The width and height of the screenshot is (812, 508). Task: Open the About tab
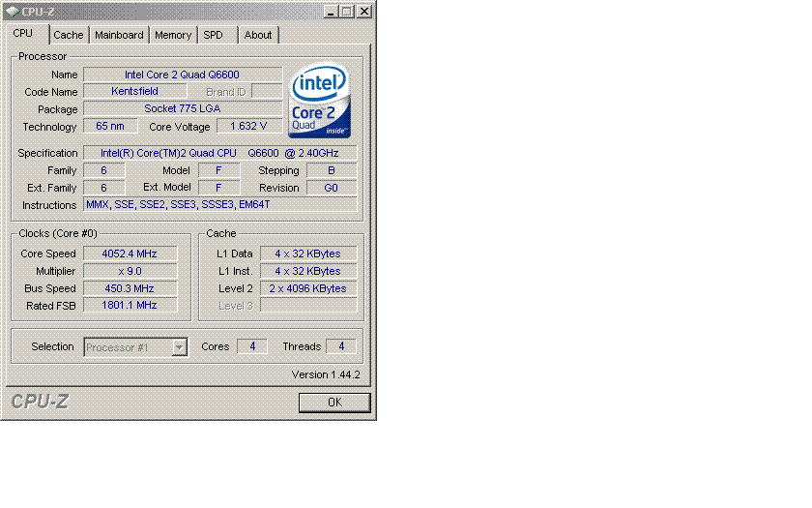[258, 35]
